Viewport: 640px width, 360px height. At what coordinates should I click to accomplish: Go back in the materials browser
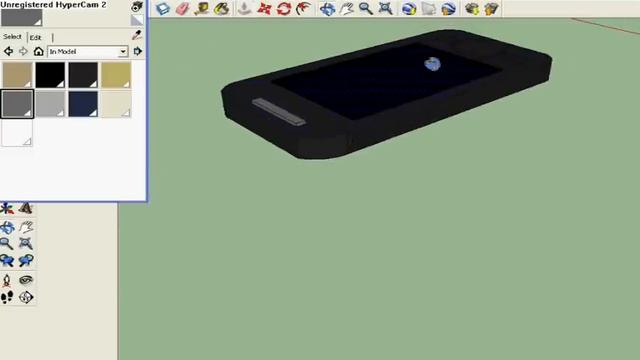click(x=8, y=51)
